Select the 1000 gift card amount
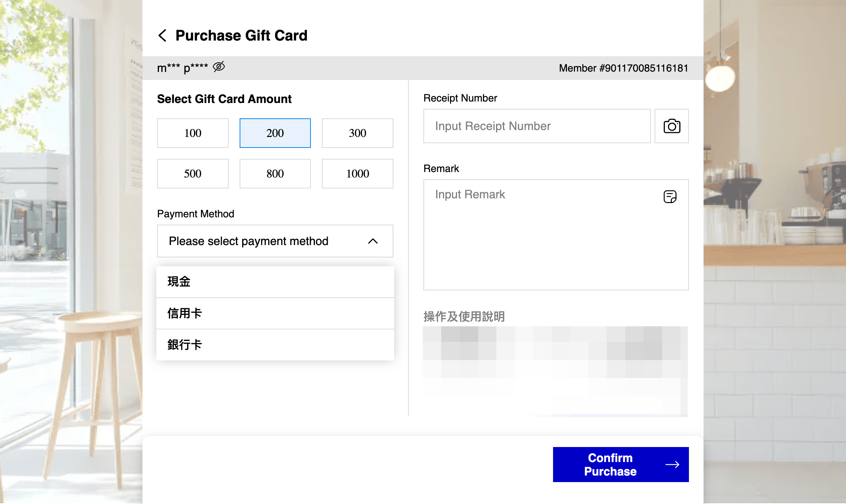Screen dimensions: 846x504 358,173
